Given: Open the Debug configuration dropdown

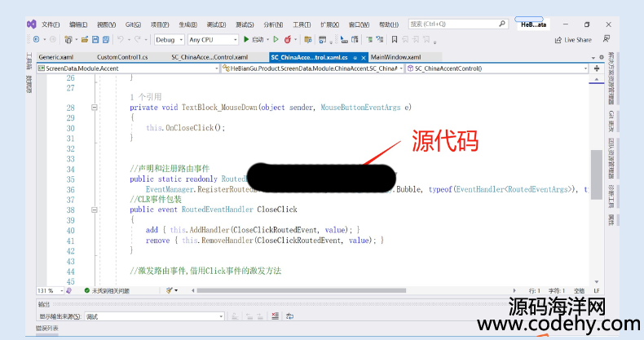Looking at the screenshot, I should click(x=170, y=40).
